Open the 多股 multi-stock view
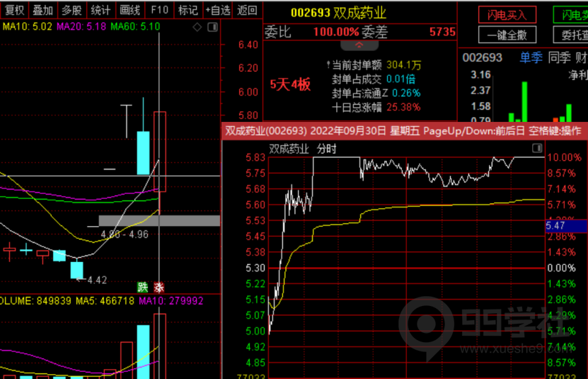588x379 pixels. coord(71,10)
